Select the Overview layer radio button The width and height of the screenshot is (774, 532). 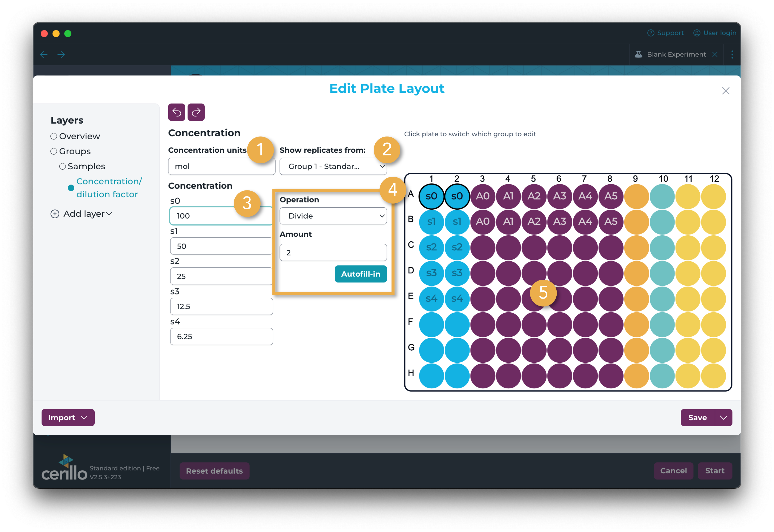click(54, 136)
